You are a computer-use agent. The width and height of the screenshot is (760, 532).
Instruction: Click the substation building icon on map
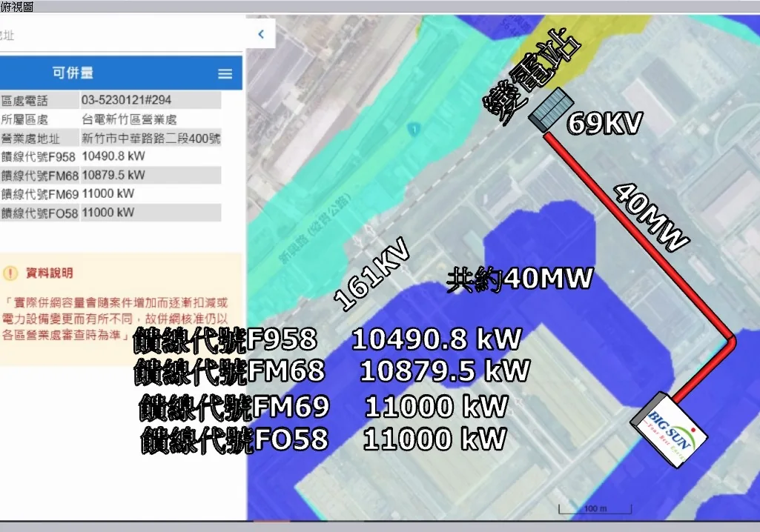click(x=551, y=110)
